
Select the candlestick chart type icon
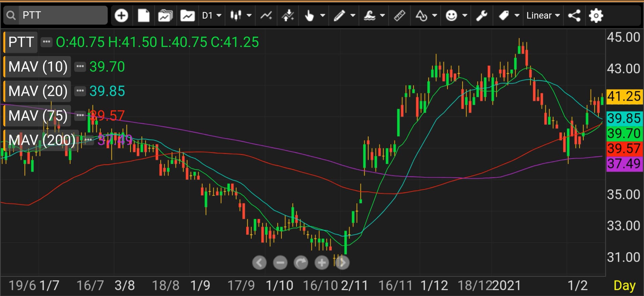click(x=236, y=15)
